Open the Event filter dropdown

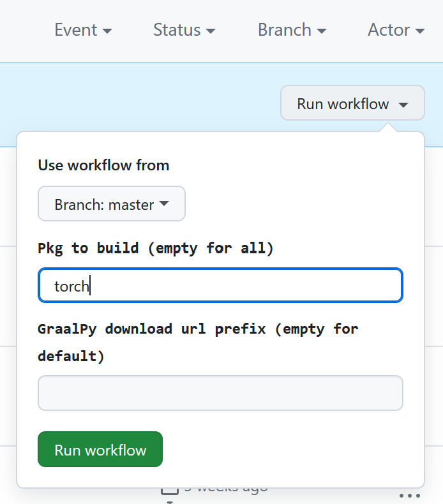pyautogui.click(x=83, y=30)
